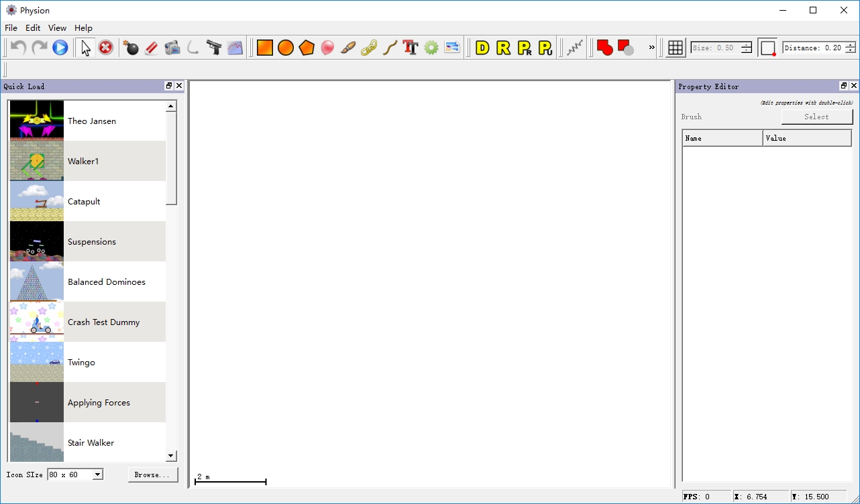
Task: Open the File menu
Action: pos(11,28)
